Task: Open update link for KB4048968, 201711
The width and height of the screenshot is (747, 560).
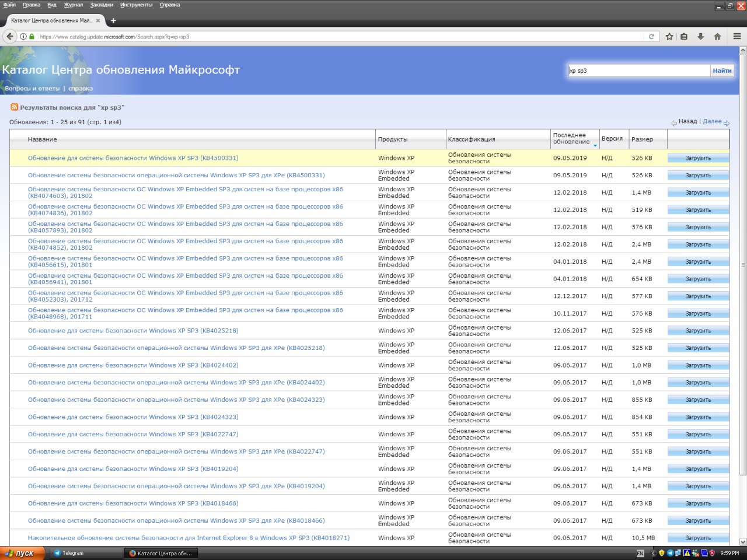Action: pyautogui.click(x=186, y=313)
